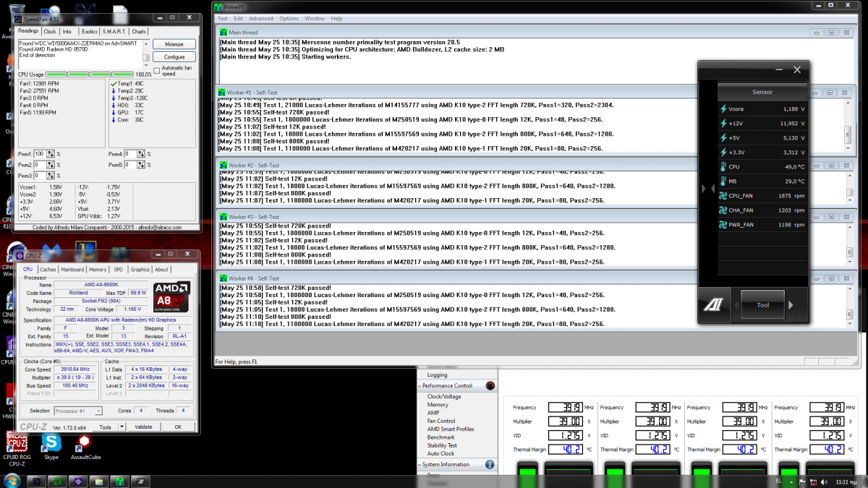Click the ASUS AI Suite logo icon
The image size is (868, 488).
[x=712, y=305]
